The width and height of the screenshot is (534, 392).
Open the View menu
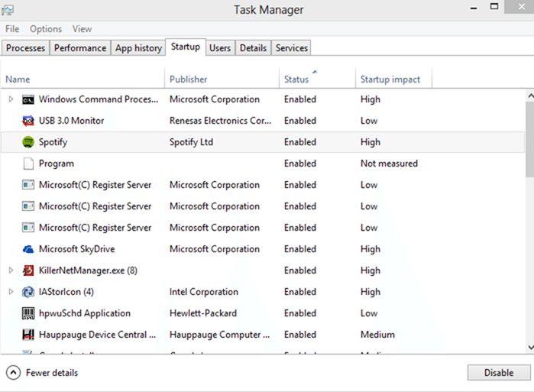pyautogui.click(x=82, y=29)
